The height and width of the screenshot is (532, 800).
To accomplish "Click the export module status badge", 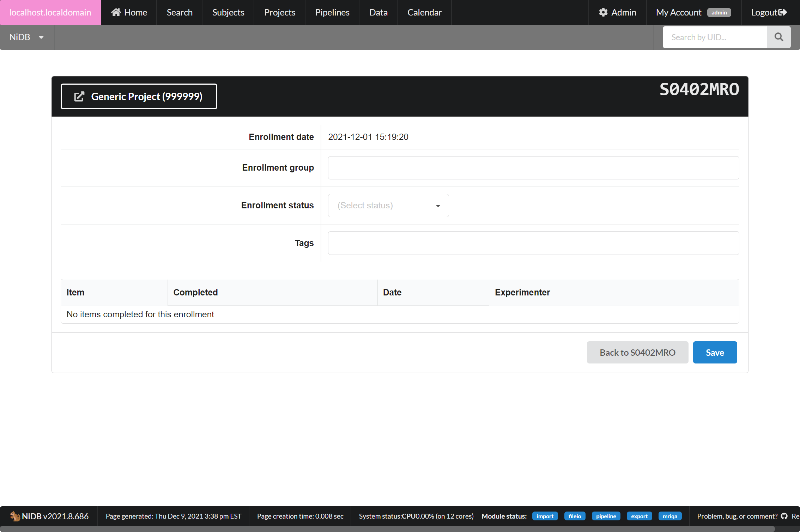I will [640, 516].
